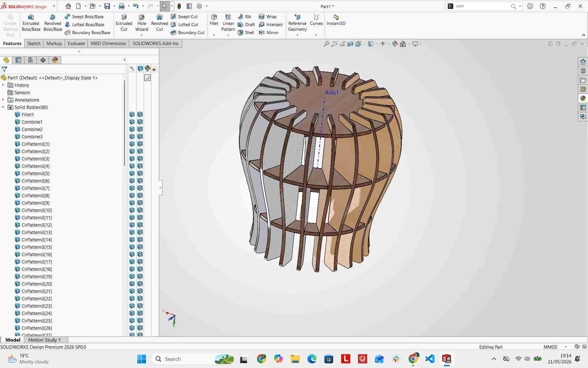Select the Extruded Cut tool
This screenshot has width=588, height=368.
(x=124, y=23)
